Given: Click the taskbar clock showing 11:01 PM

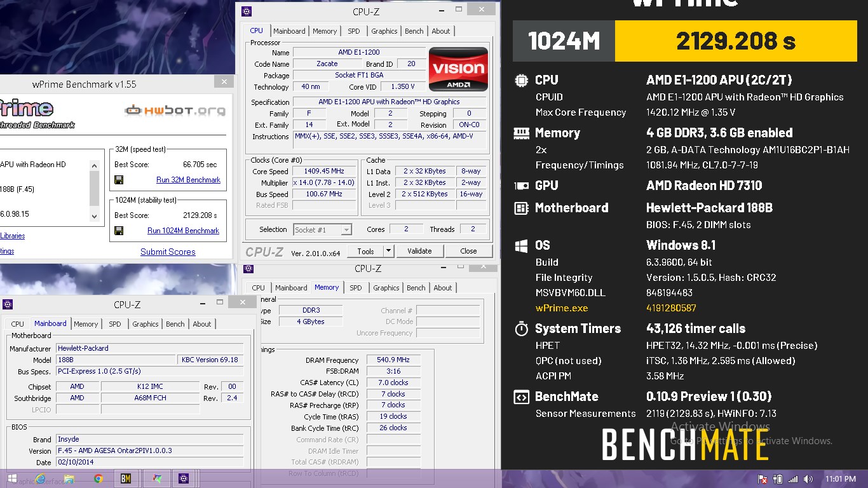Looking at the screenshot, I should [x=841, y=479].
